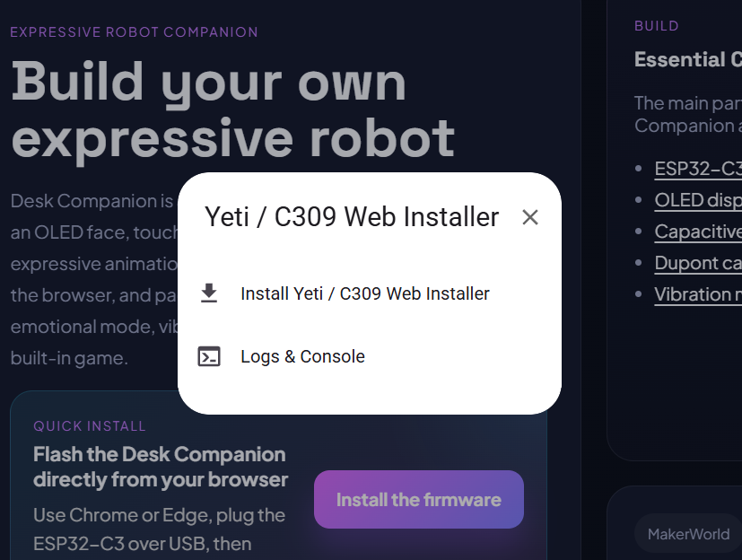Image resolution: width=742 pixels, height=560 pixels.
Task: Click the download icon beside Install option
Action: pos(209,293)
